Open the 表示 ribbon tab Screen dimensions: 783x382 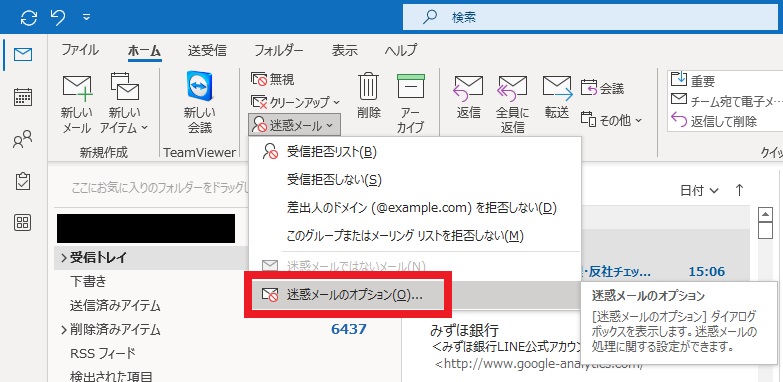point(345,50)
